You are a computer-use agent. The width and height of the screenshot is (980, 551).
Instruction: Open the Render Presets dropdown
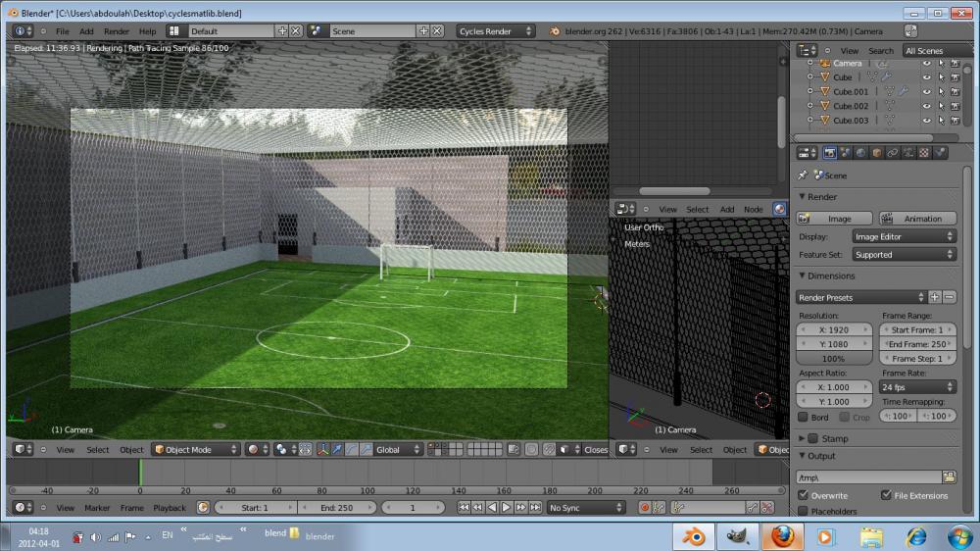[x=861, y=297]
